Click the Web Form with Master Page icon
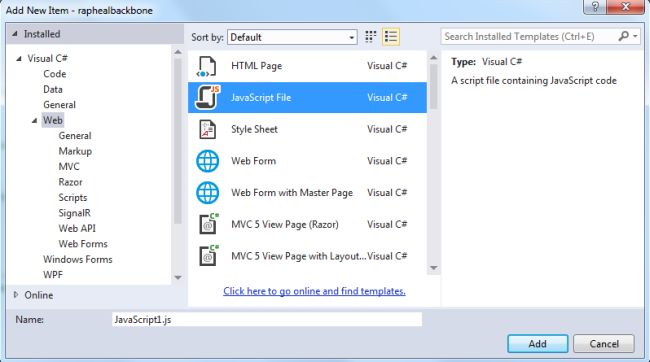Viewport: 650px width, 362px height. click(207, 193)
